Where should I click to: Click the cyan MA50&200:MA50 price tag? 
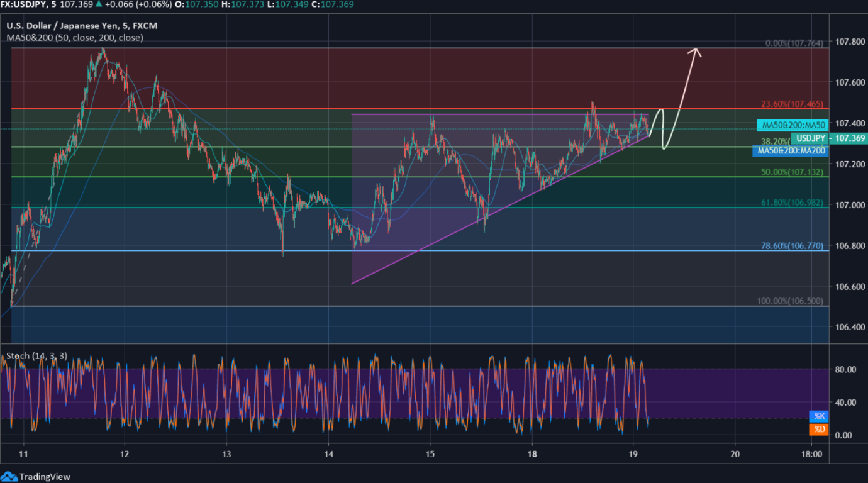click(x=791, y=125)
